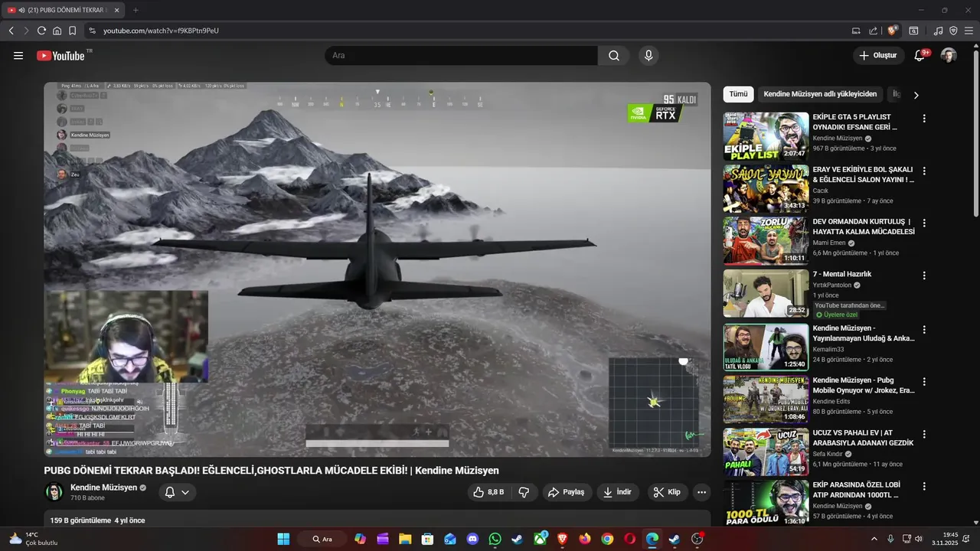The image size is (980, 551).
Task: Download the video with İndir
Action: point(618,492)
